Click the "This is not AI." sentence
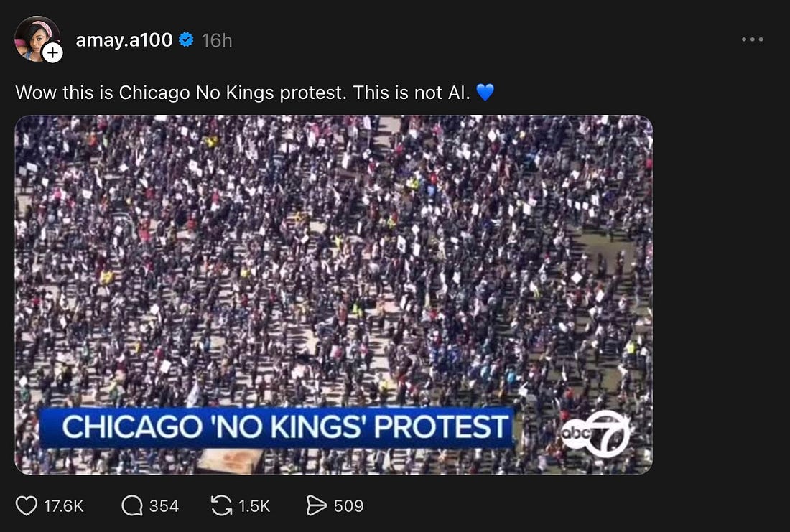The height and width of the screenshot is (532, 790). (x=411, y=93)
